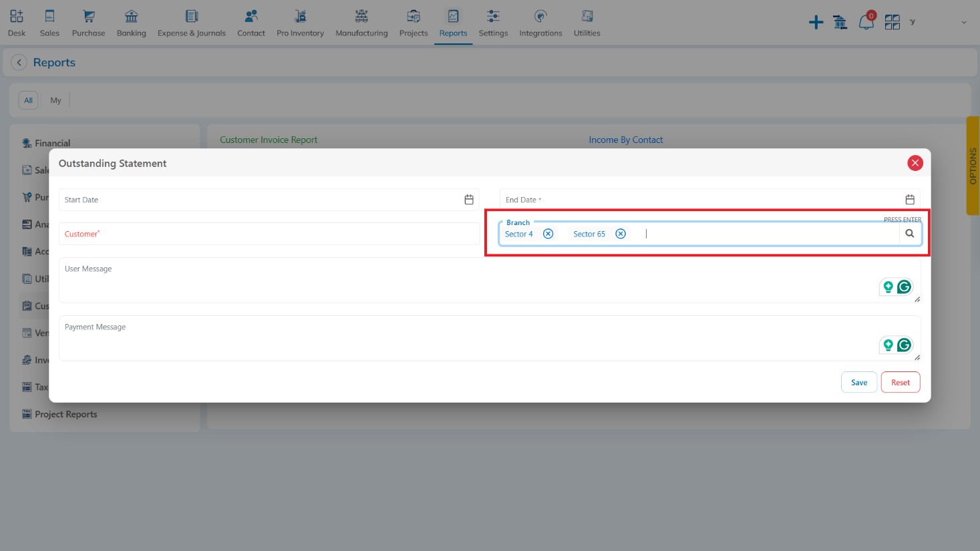Select the All reports tab
The width and height of the screenshot is (980, 551).
tap(28, 100)
